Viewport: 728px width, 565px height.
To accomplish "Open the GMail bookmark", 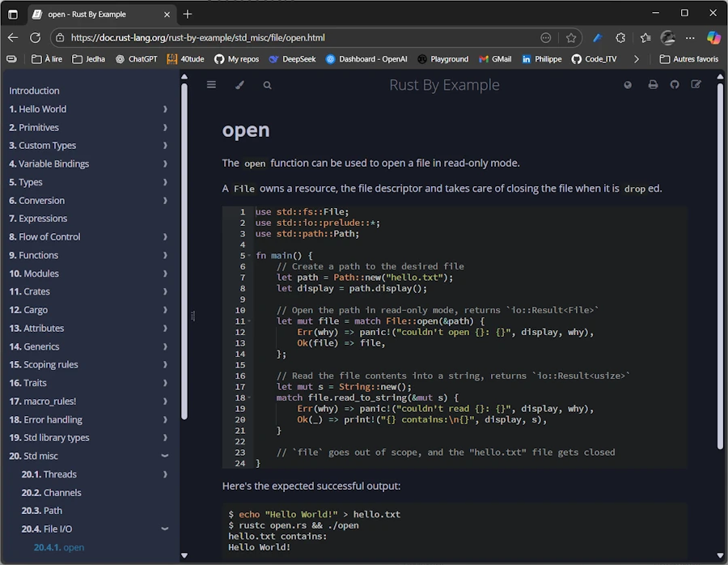I will 495,59.
